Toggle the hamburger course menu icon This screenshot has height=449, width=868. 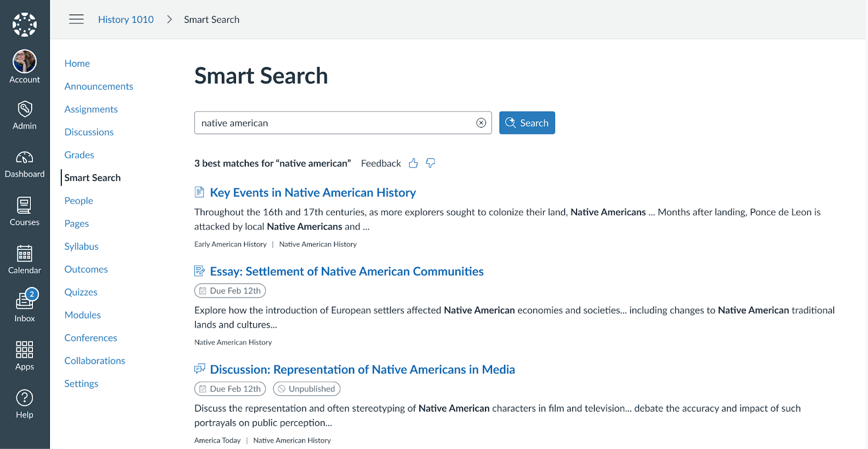(76, 20)
